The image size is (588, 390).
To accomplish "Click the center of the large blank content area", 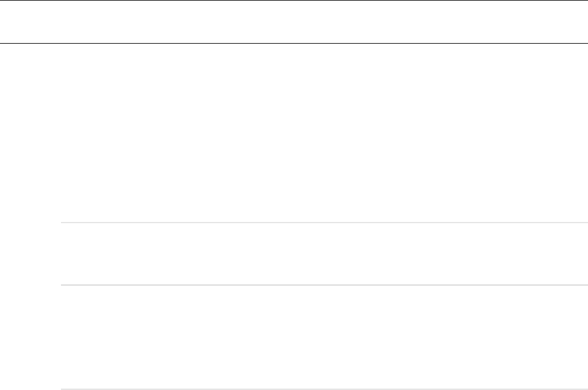I will (x=294, y=133).
